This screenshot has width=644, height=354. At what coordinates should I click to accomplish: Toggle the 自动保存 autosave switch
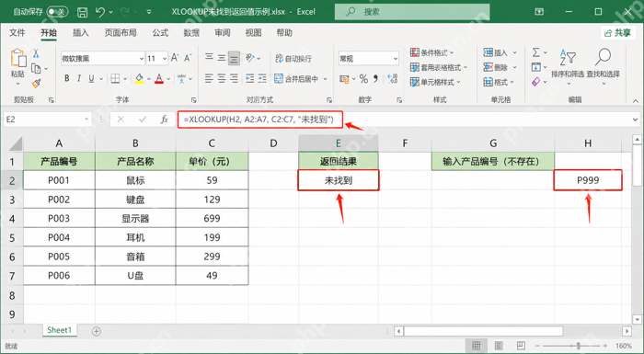(57, 12)
